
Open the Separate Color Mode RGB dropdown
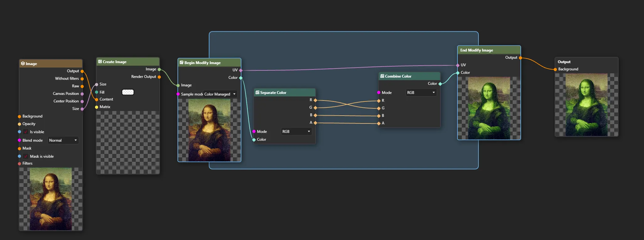296,132
